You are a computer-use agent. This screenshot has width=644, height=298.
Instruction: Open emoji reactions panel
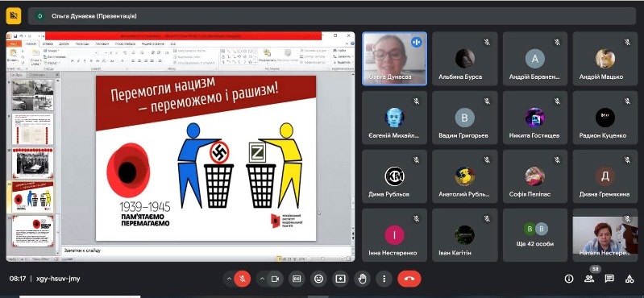pos(318,279)
